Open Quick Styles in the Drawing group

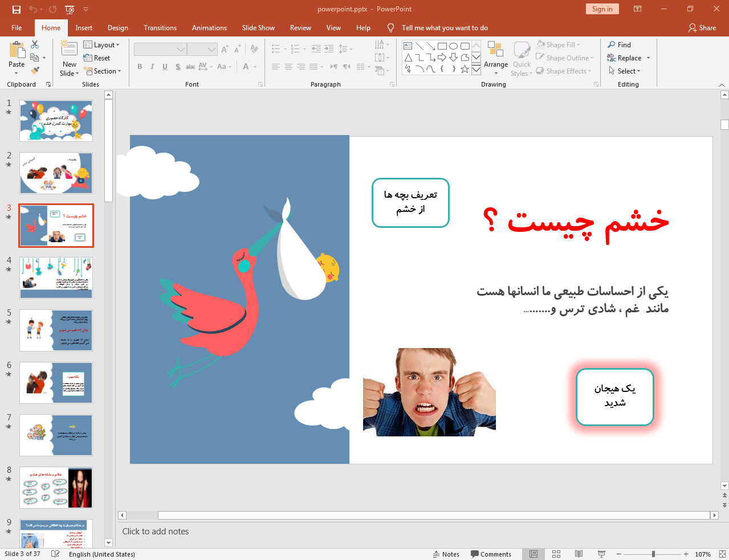point(521,57)
